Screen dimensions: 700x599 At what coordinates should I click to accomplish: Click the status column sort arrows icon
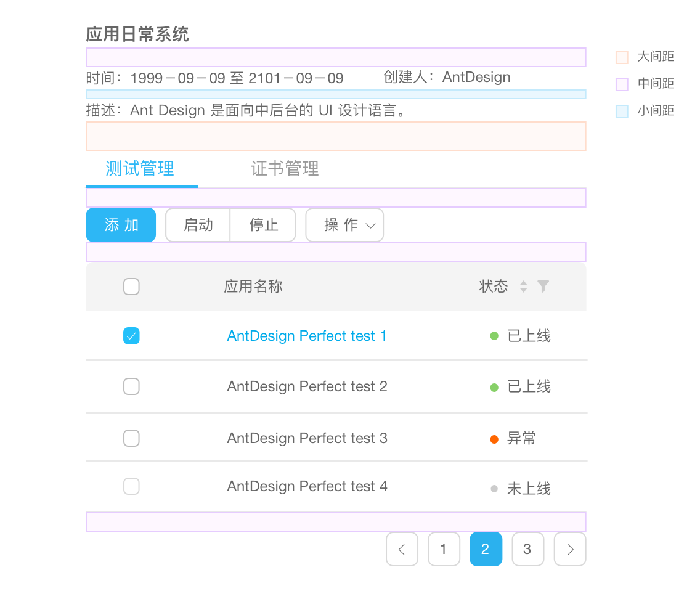click(x=523, y=287)
